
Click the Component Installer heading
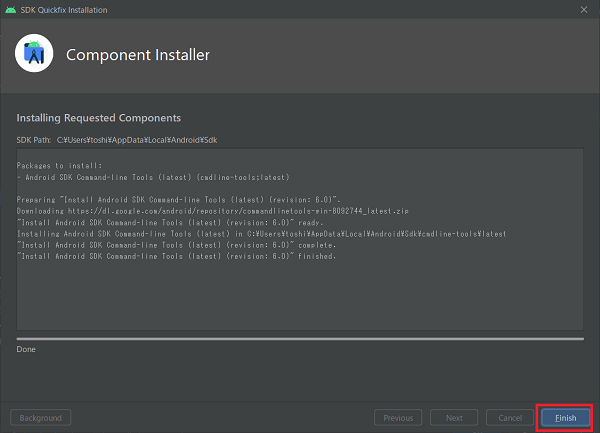click(138, 54)
